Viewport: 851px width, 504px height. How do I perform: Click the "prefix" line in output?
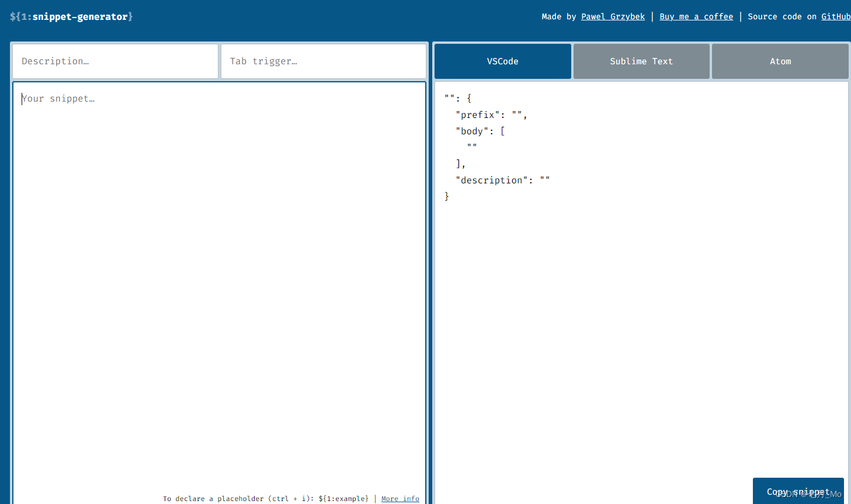pos(491,115)
